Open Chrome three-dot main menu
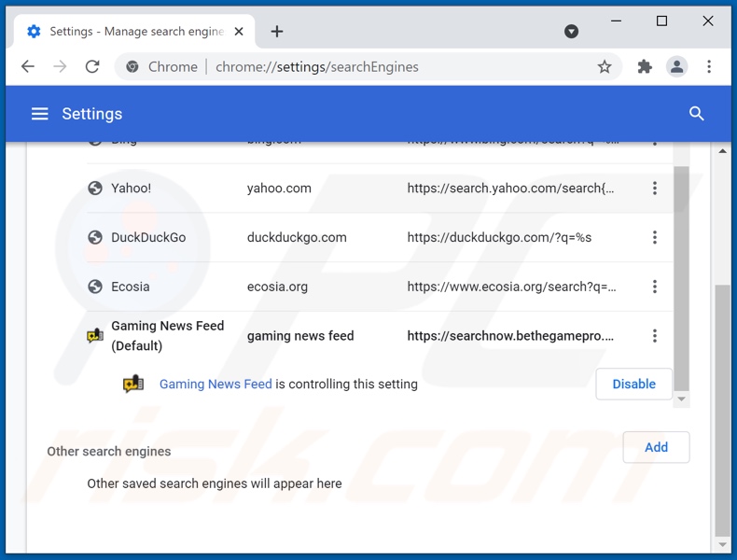 tap(709, 67)
